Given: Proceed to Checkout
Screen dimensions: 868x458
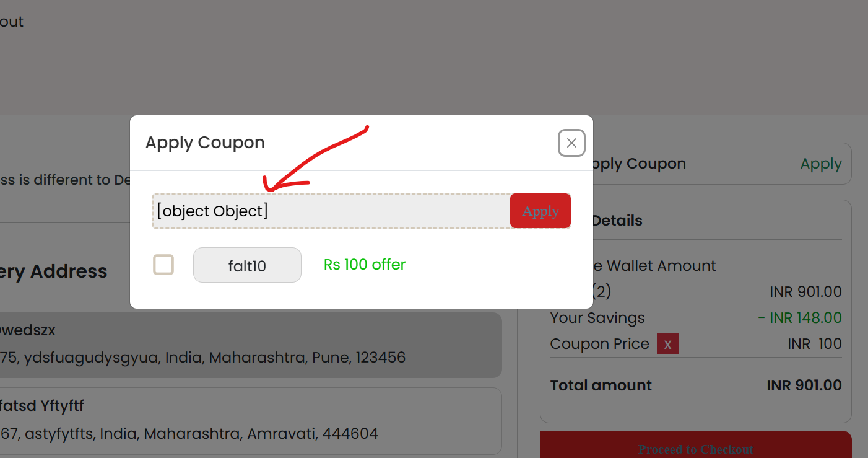Looking at the screenshot, I should coord(696,447).
